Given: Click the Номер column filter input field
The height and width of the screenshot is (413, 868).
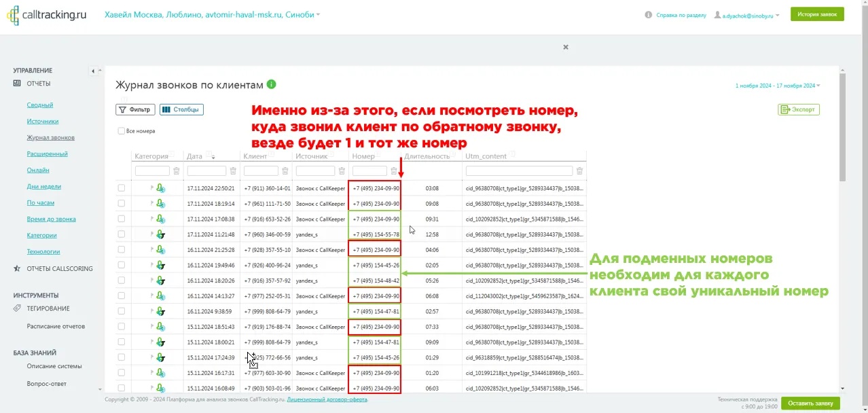Looking at the screenshot, I should pyautogui.click(x=369, y=171).
